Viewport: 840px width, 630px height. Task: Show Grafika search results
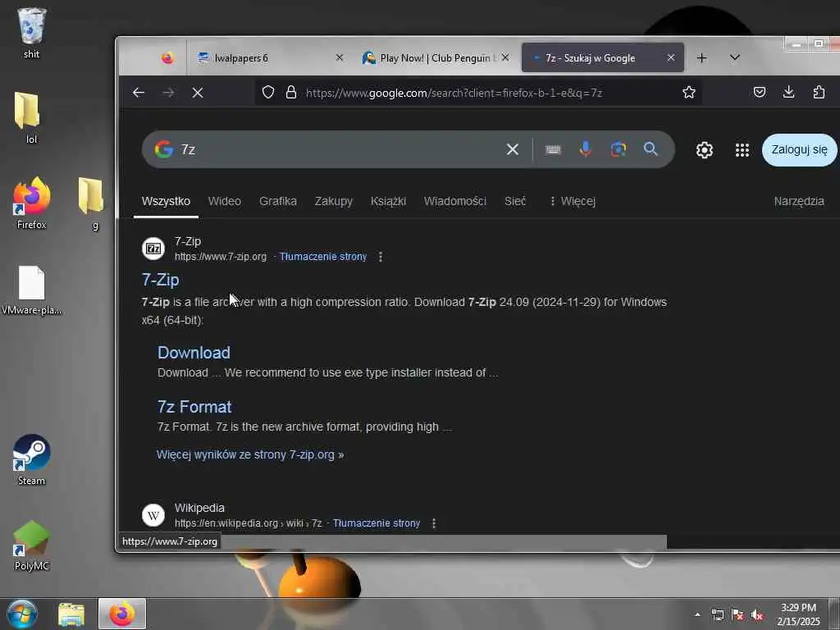277,202
